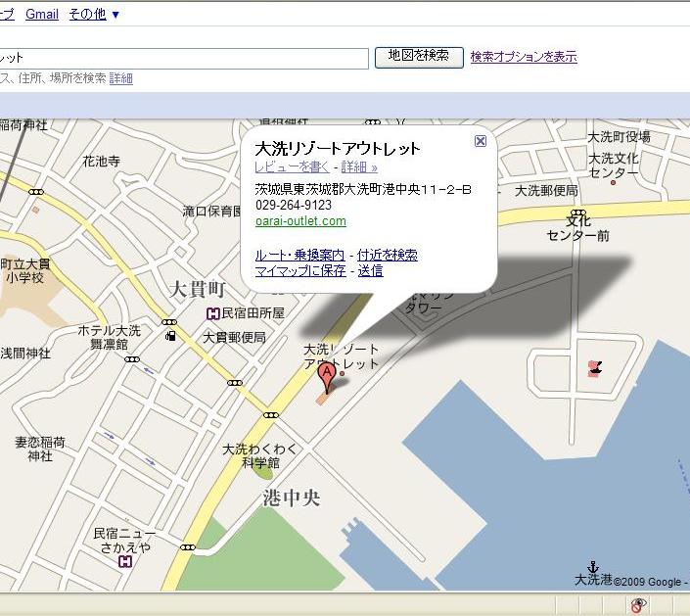Click the 詳細 link under search box

click(x=121, y=78)
